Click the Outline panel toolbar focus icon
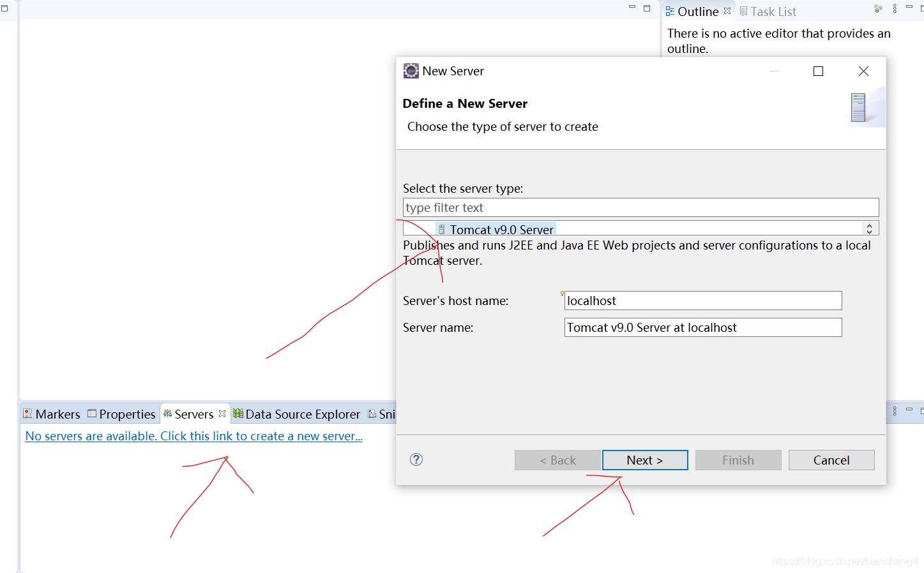Image resolution: width=924 pixels, height=573 pixels. click(878, 8)
